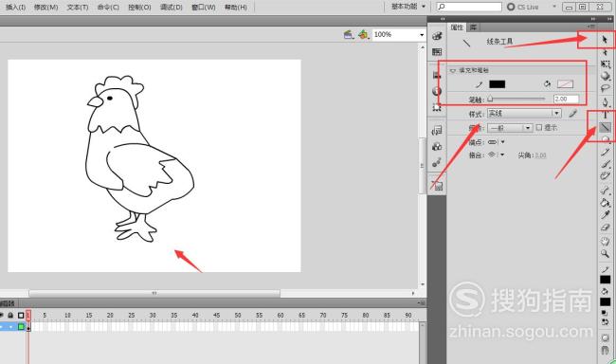Click the fill color swatch in tools panel
The height and width of the screenshot is (364, 616).
coord(605,301)
